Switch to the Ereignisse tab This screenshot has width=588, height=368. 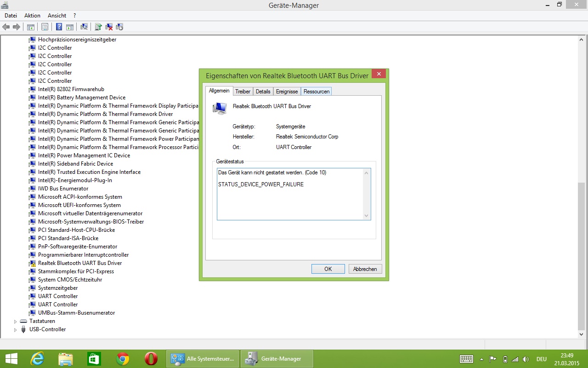287,92
